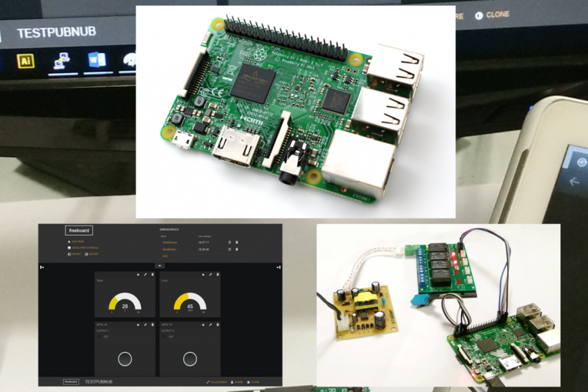Viewport: 588px width, 392px height.
Task: Click the right column collapse arrow
Action: [278, 267]
